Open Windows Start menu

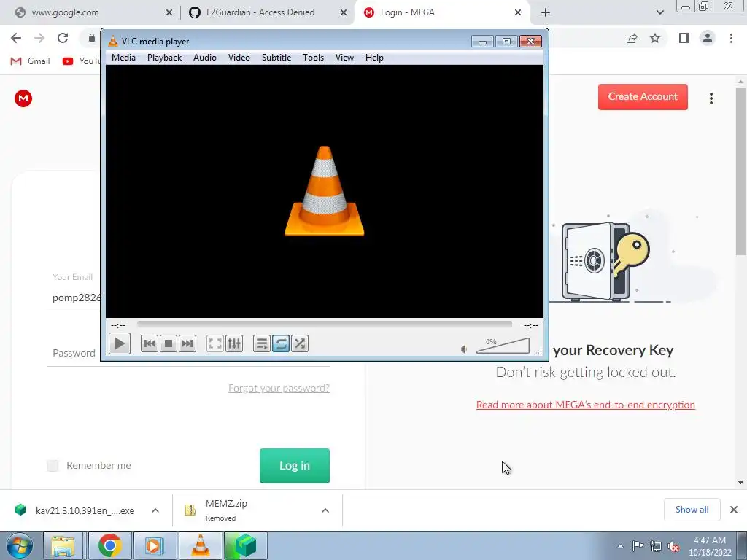click(19, 545)
